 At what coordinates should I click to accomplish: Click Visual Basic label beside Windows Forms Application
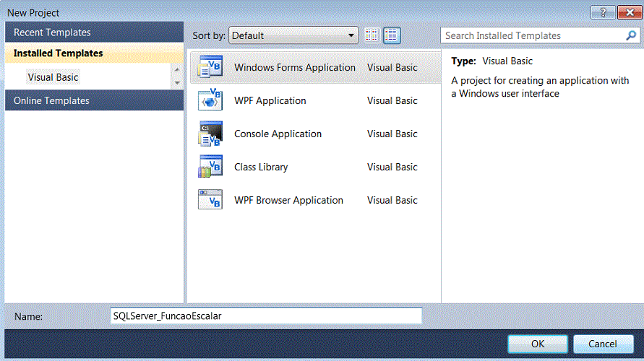click(392, 67)
